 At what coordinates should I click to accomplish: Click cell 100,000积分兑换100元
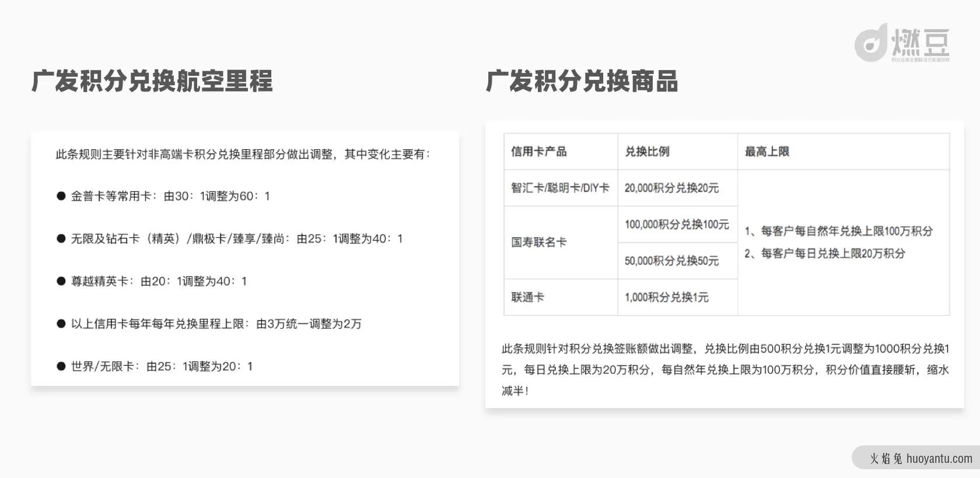click(x=677, y=224)
